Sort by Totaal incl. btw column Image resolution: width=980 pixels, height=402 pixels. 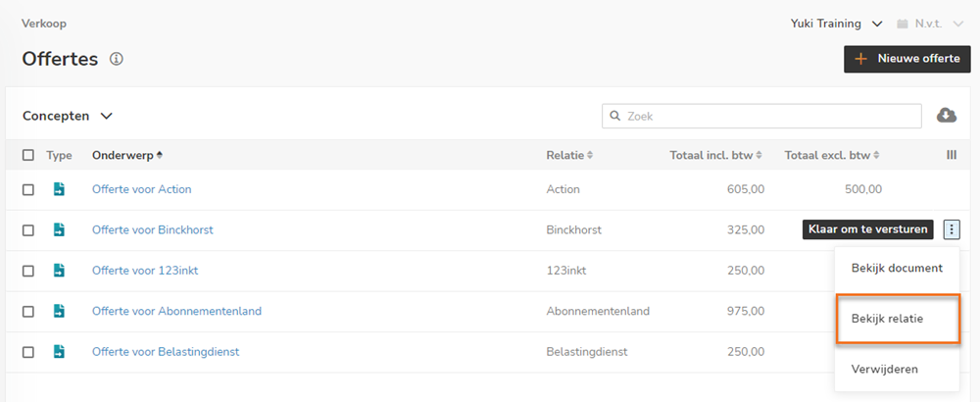click(715, 155)
